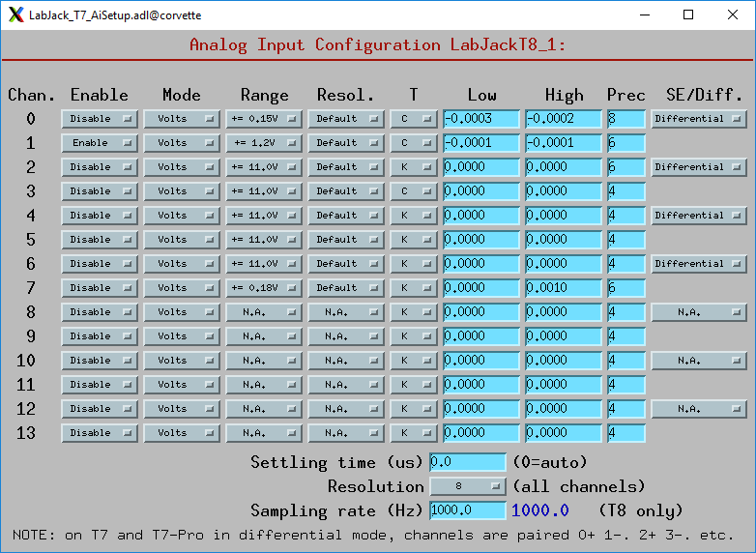Screen dimensions: 756x553
Task: Open the Mode menu for channel 4
Action: click(182, 215)
